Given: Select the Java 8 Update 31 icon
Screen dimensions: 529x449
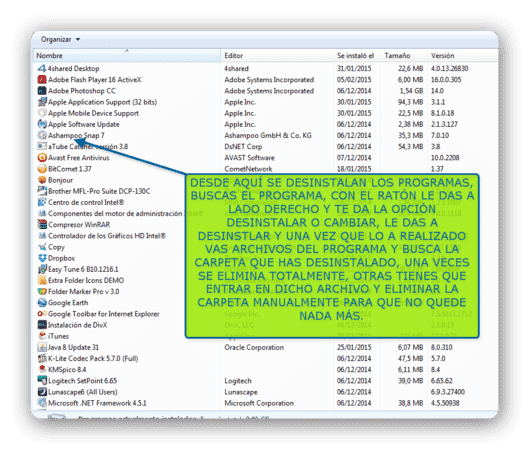Looking at the screenshot, I should pyautogui.click(x=42, y=347).
